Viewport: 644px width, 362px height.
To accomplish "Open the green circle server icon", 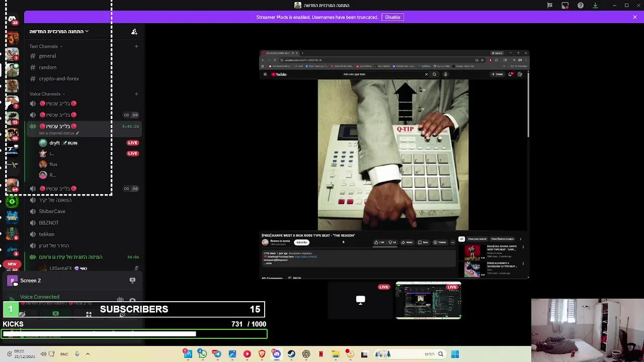I will (x=12, y=202).
